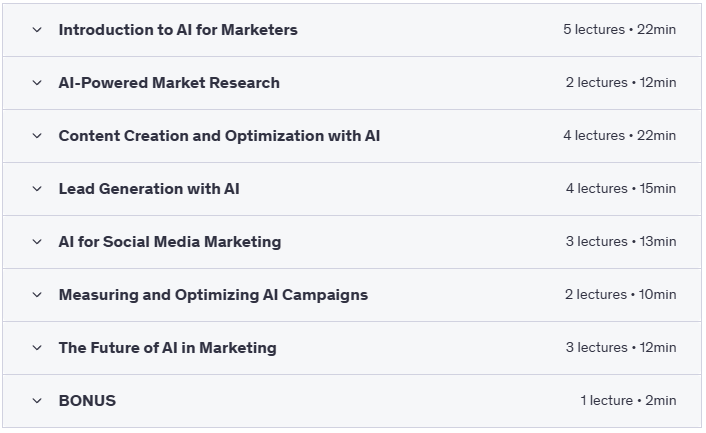Click chevron next to Content Creation and Optimization

tap(37, 136)
